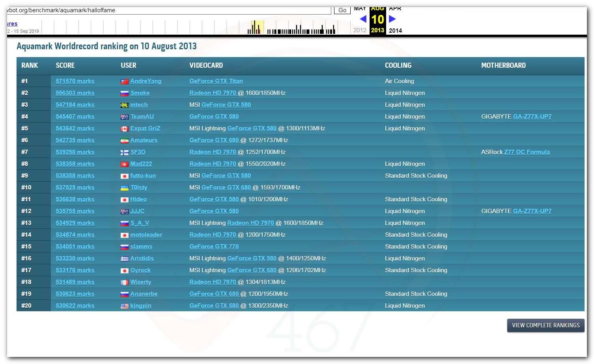Viewport: 594px width, 364px height.
Task: Go to previous Wayback capture arrow
Action: (x=363, y=19)
